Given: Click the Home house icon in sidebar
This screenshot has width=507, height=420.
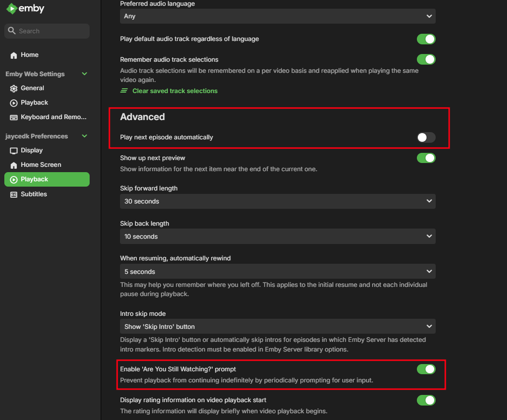Looking at the screenshot, I should point(13,55).
